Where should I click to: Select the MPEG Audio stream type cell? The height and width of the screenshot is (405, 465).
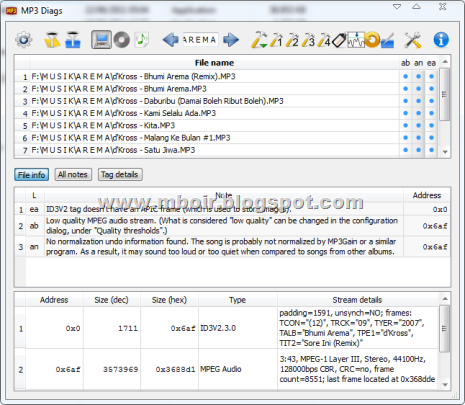click(238, 369)
